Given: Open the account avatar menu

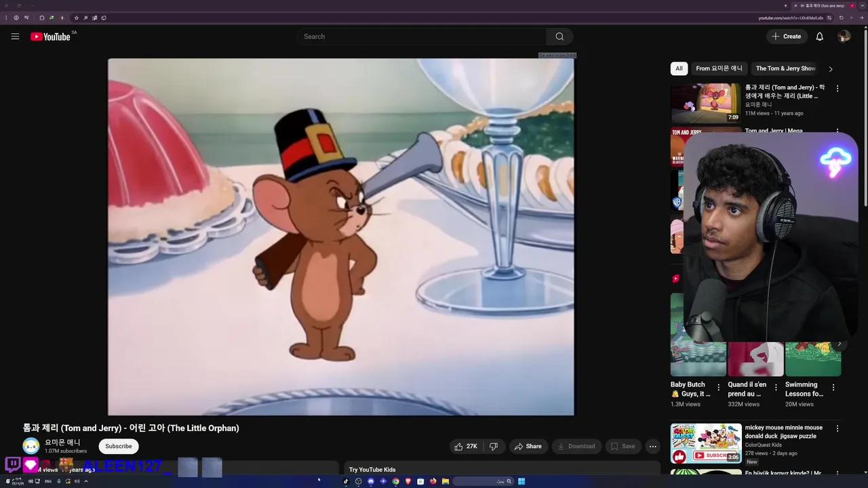Looking at the screenshot, I should coord(844,37).
